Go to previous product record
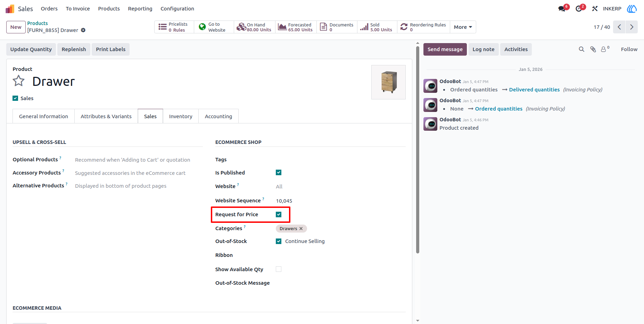 (619, 27)
